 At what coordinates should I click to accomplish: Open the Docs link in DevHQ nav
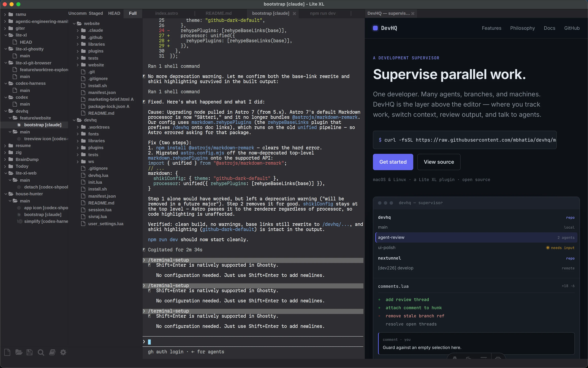[x=550, y=28]
